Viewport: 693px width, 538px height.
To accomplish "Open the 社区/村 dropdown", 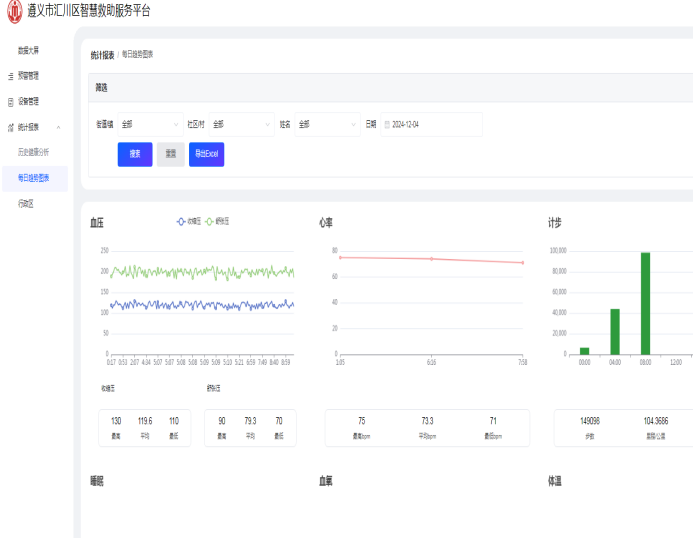I will click(241, 125).
